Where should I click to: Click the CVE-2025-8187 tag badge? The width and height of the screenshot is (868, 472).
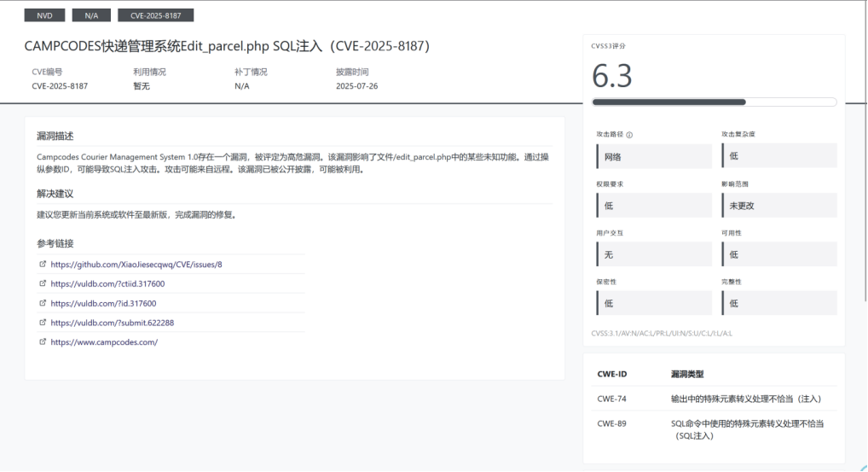155,15
